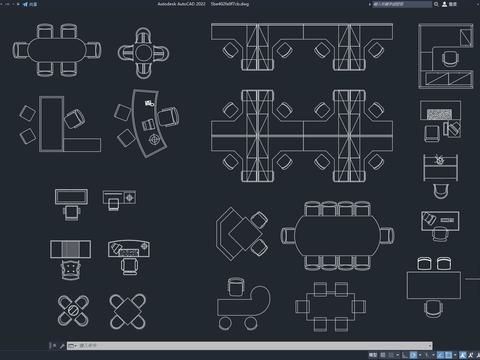480x360 pixels.
Task: Toggle the drawing grid display in status bar
Action: tap(383, 355)
